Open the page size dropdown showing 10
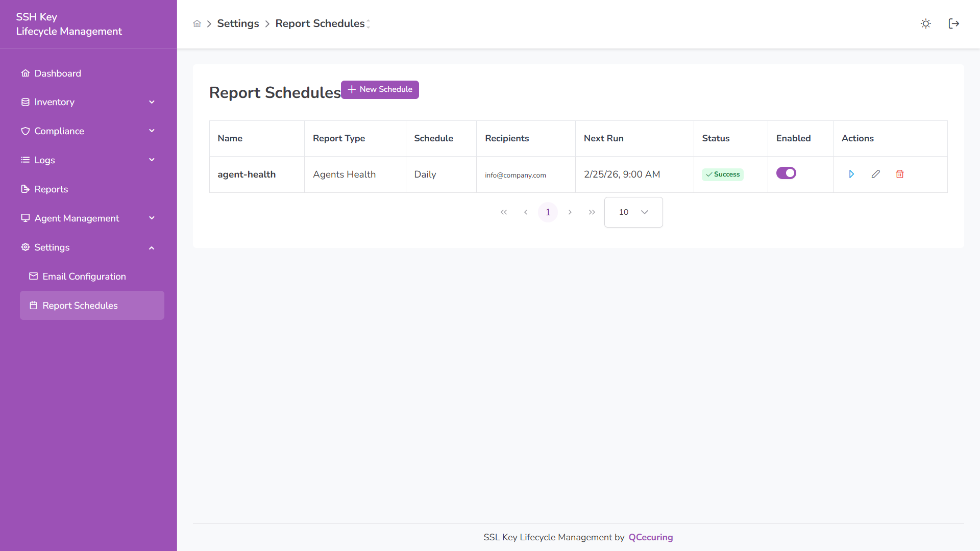980x551 pixels. 633,212
